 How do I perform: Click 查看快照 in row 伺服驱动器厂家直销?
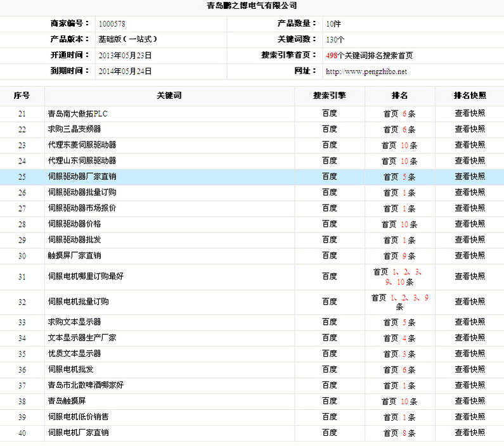tap(470, 176)
